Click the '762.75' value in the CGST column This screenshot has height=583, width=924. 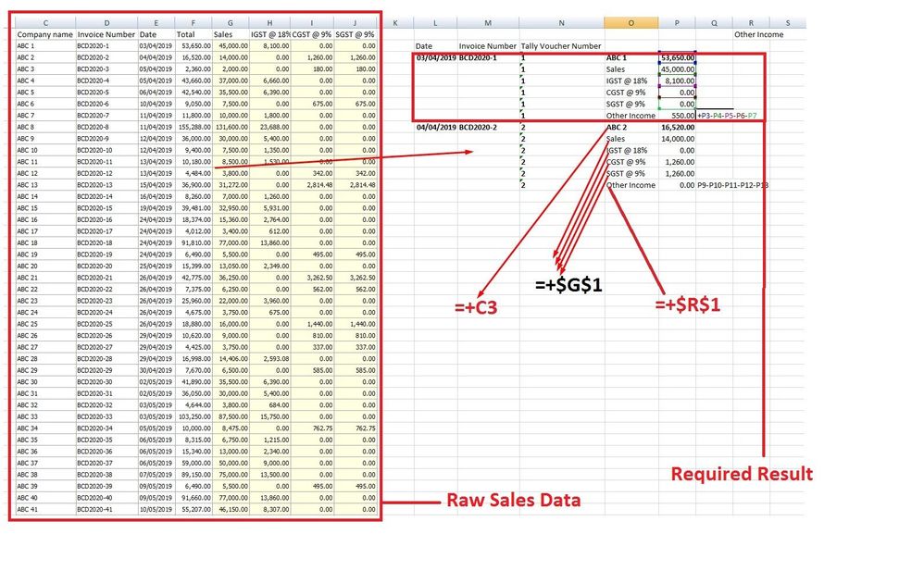point(312,428)
